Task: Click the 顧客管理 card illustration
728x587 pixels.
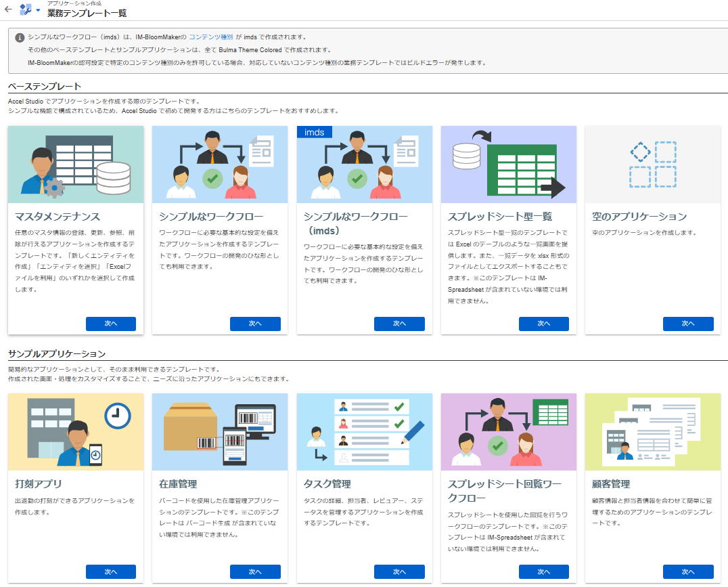Action: pyautogui.click(x=652, y=431)
